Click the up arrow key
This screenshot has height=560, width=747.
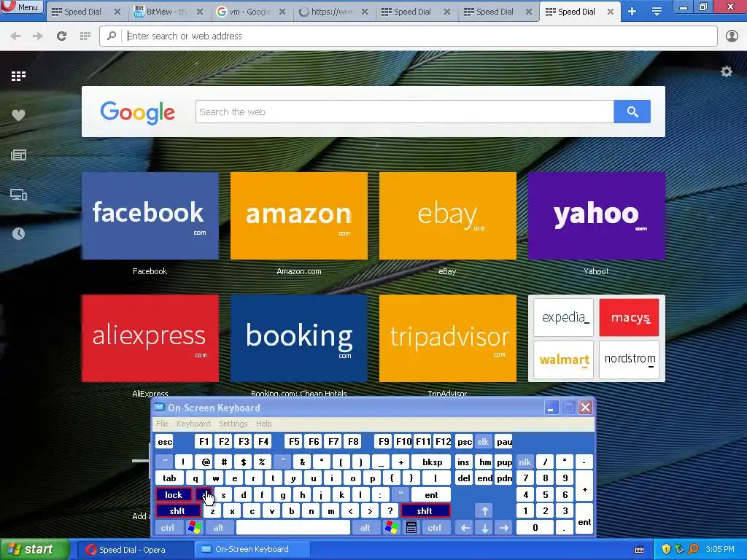click(484, 511)
